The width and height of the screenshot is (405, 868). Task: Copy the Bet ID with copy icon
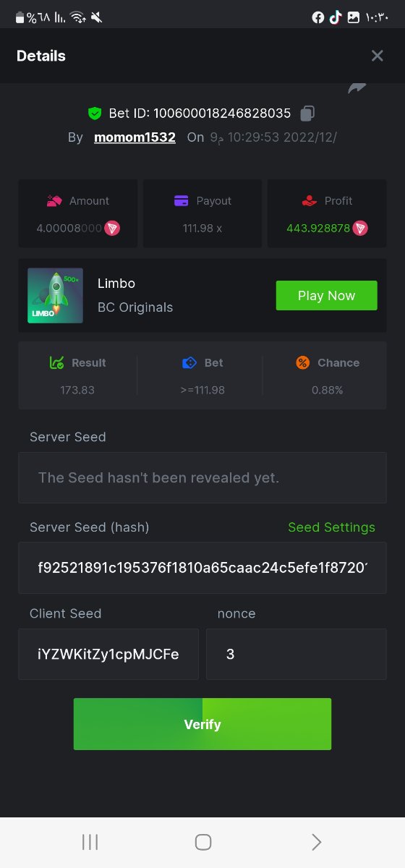(307, 114)
